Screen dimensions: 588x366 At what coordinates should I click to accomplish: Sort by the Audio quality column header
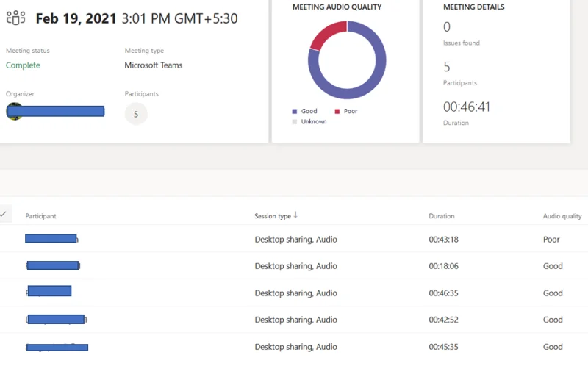click(x=562, y=216)
